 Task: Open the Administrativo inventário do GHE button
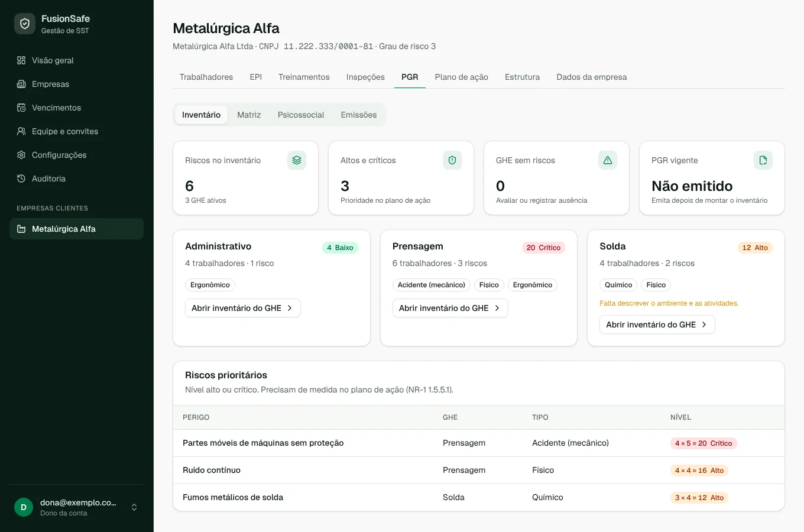click(243, 308)
